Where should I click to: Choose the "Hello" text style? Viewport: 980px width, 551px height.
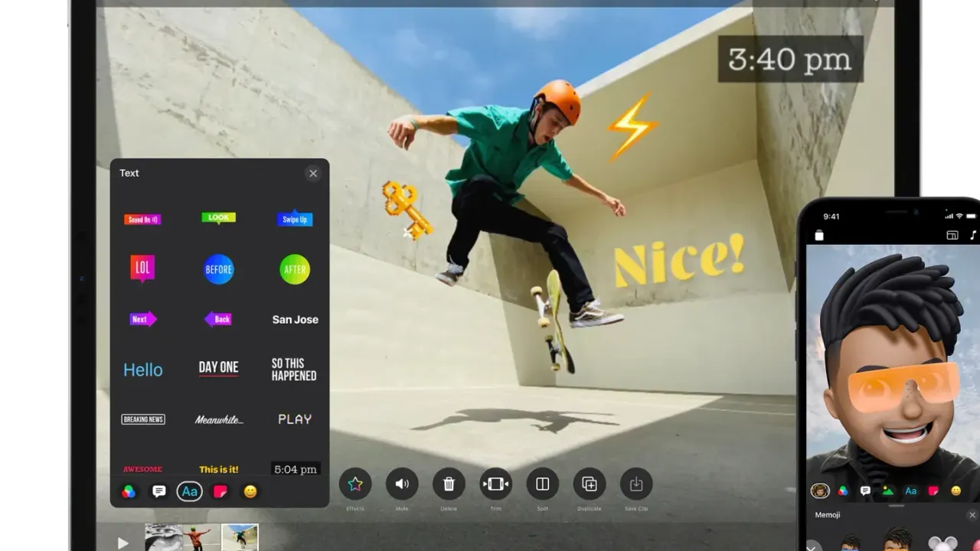click(x=143, y=370)
